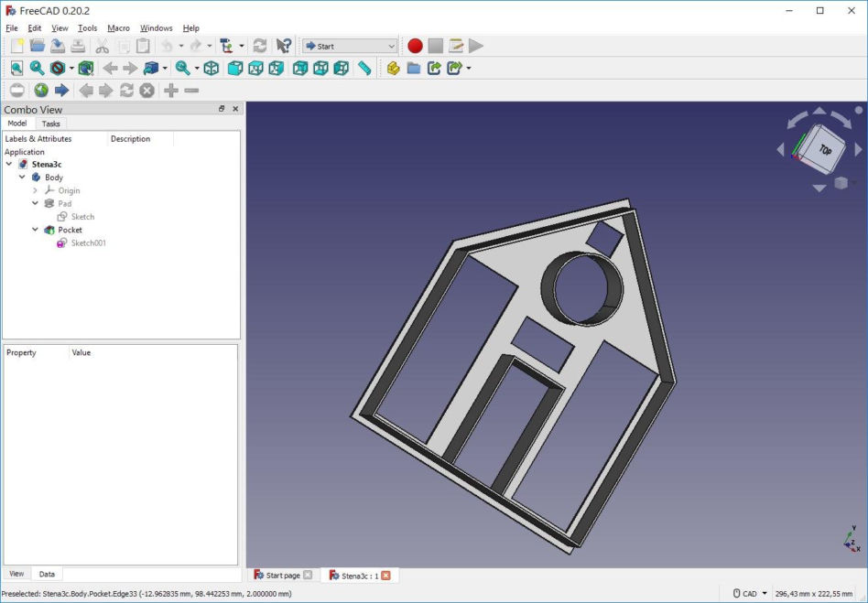
Task: Fit selection magnifier icon
Action: point(38,68)
